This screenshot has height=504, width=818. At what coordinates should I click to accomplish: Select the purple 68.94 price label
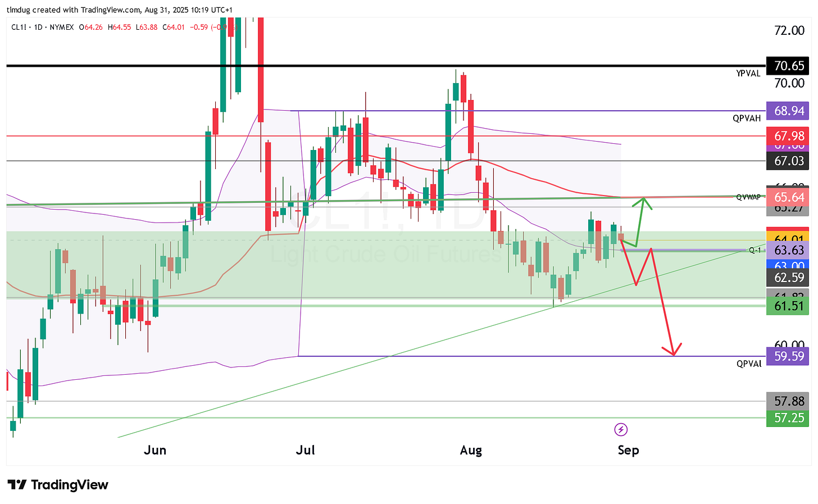(x=789, y=111)
